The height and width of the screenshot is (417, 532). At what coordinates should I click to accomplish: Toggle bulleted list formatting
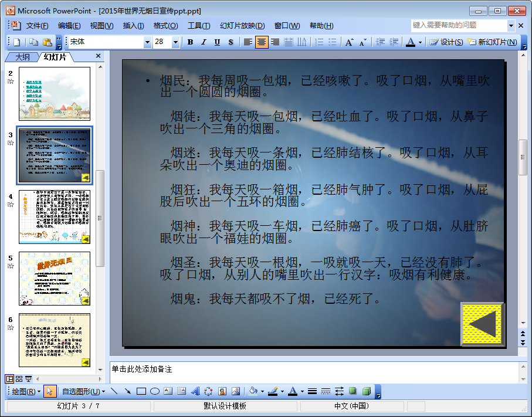coord(333,42)
